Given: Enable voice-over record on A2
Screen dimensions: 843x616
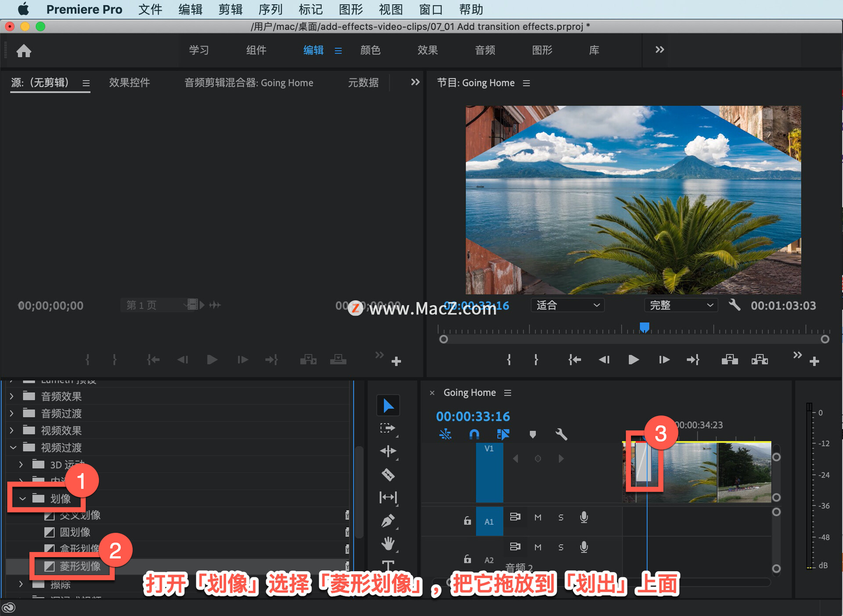Looking at the screenshot, I should tap(584, 547).
